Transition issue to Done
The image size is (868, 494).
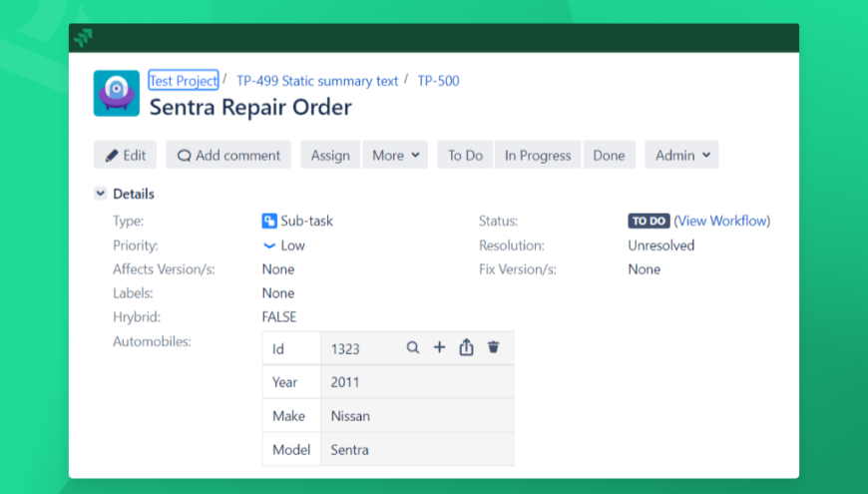609,155
